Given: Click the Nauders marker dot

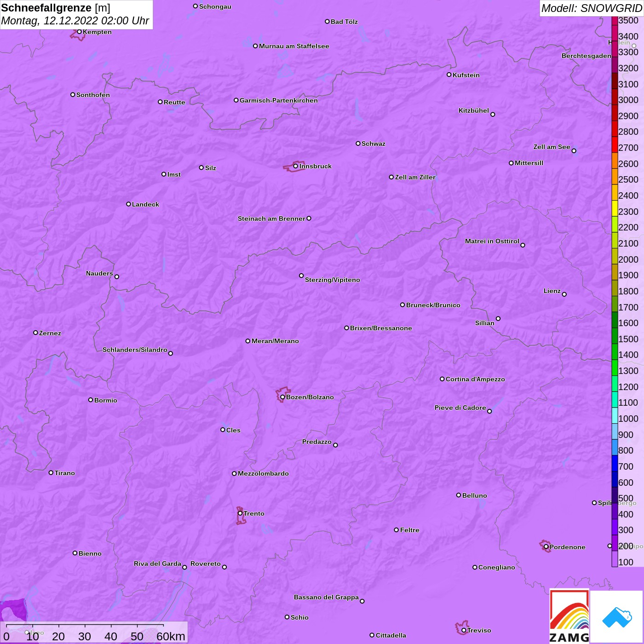Looking at the screenshot, I should 117,276.
